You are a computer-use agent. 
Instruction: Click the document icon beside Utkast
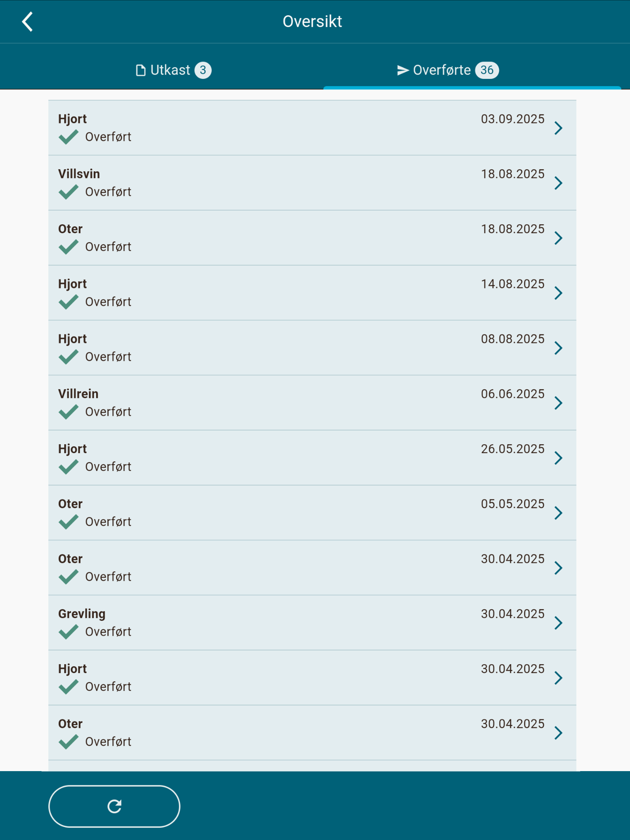141,70
